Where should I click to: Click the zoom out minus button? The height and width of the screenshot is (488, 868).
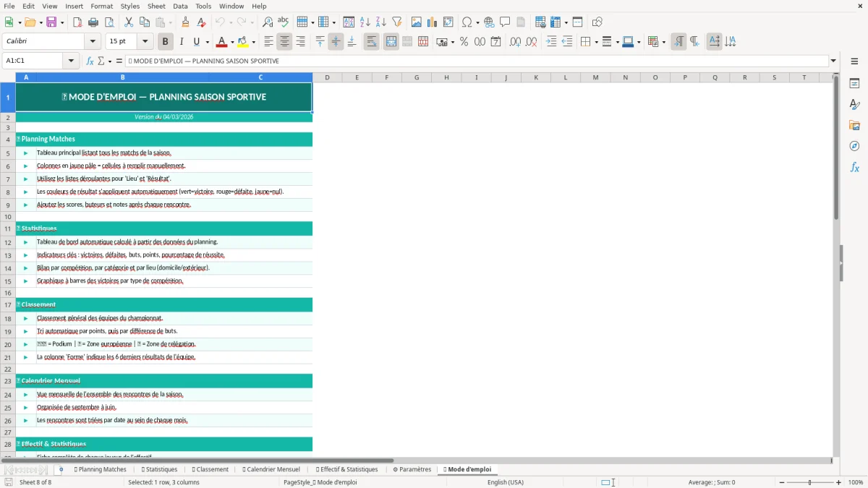pyautogui.click(x=782, y=482)
